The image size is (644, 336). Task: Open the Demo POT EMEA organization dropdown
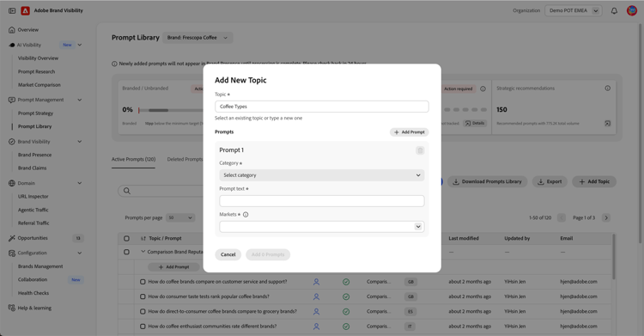coord(574,10)
